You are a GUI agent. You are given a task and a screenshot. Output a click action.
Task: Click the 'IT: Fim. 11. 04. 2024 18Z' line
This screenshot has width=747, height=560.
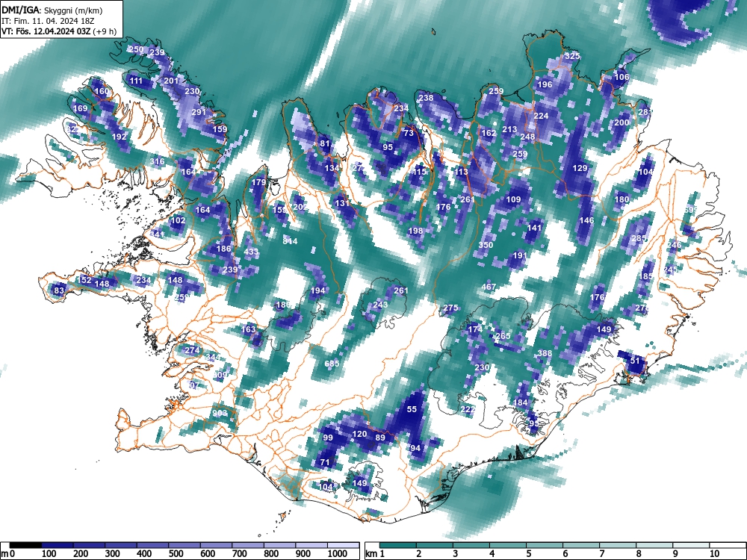pos(48,21)
